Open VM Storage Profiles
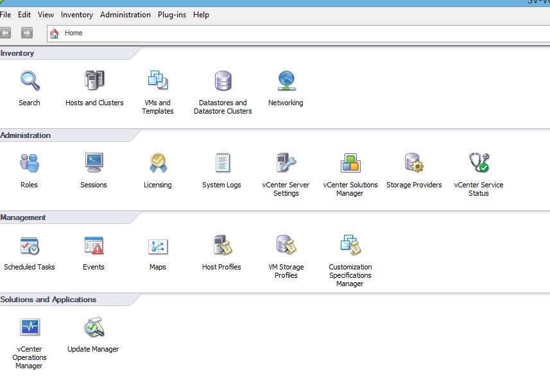The height and width of the screenshot is (392, 550). [x=286, y=244]
